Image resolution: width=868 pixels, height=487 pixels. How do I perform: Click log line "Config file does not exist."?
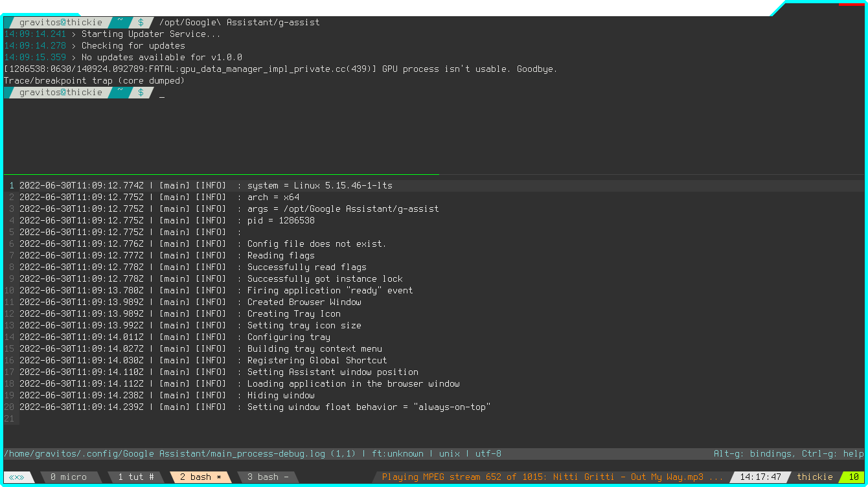[x=317, y=244]
